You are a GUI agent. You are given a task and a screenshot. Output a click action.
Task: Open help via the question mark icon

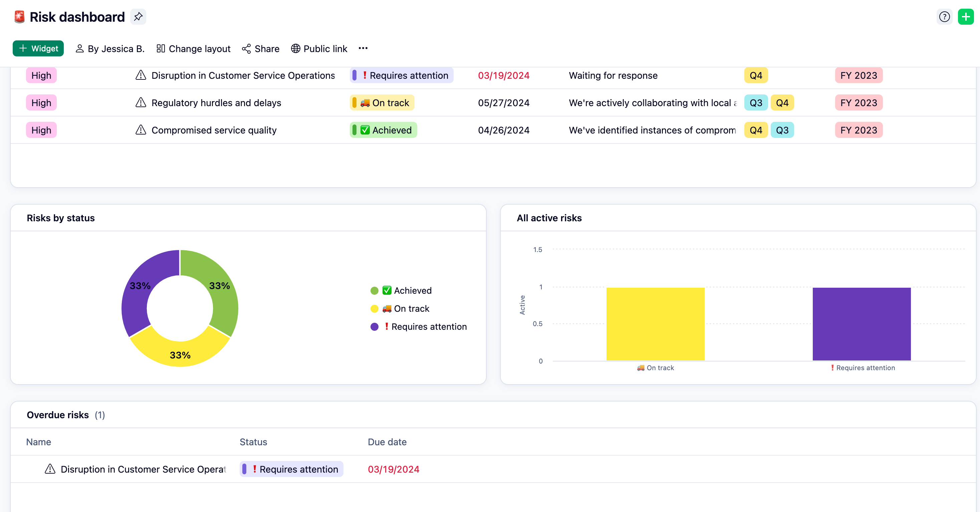click(944, 17)
